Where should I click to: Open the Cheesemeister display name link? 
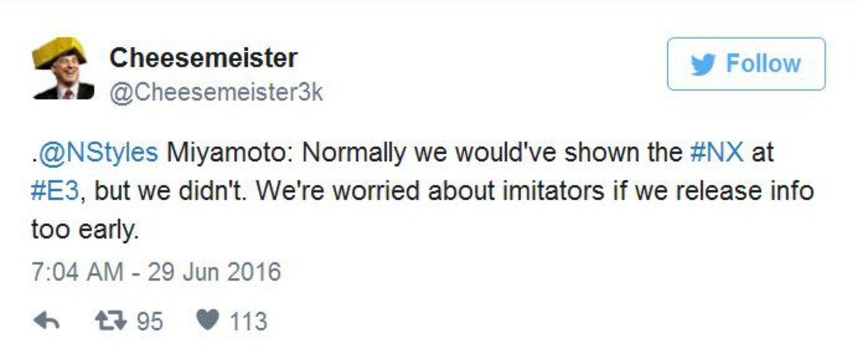203,58
